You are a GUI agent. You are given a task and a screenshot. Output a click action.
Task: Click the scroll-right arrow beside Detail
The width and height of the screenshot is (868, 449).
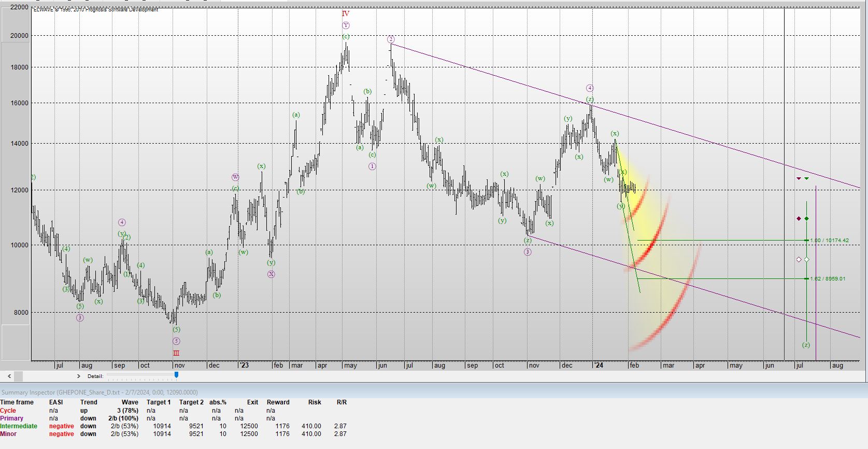click(79, 376)
